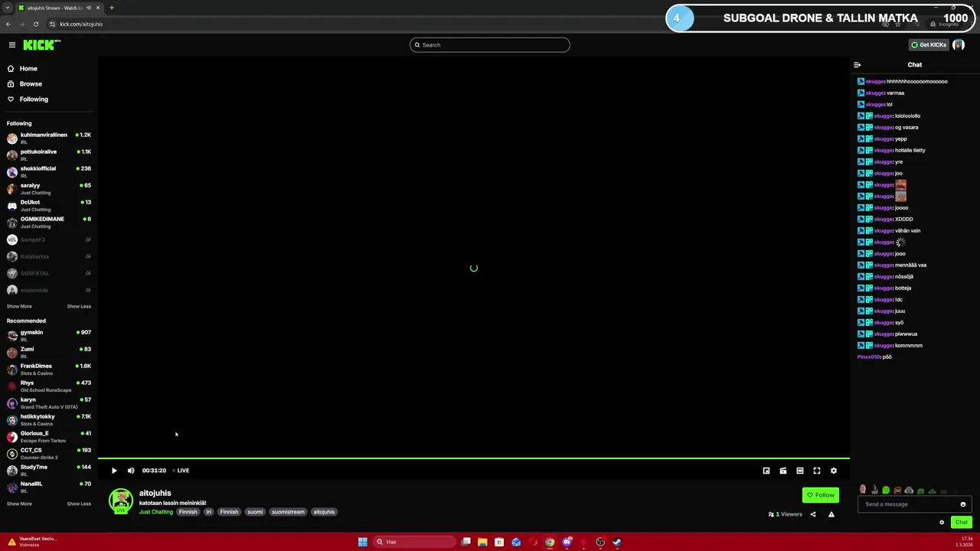This screenshot has height=551, width=980.
Task: Follow the aitojuhis channel
Action: (821, 495)
